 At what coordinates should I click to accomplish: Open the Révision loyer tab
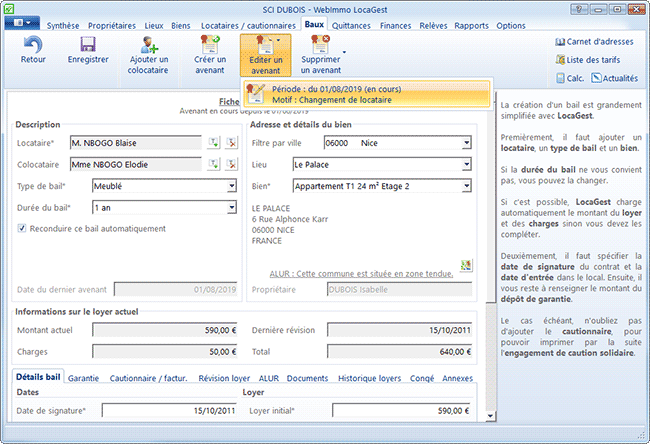[224, 378]
